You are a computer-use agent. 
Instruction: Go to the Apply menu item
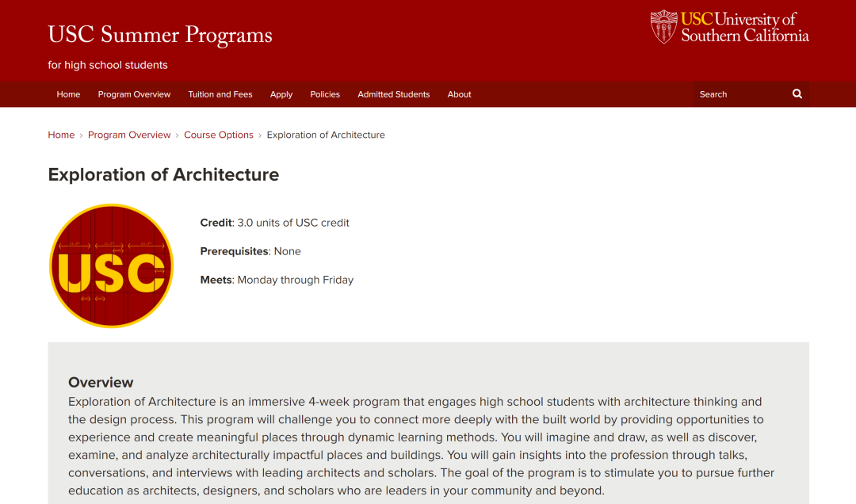click(x=281, y=94)
